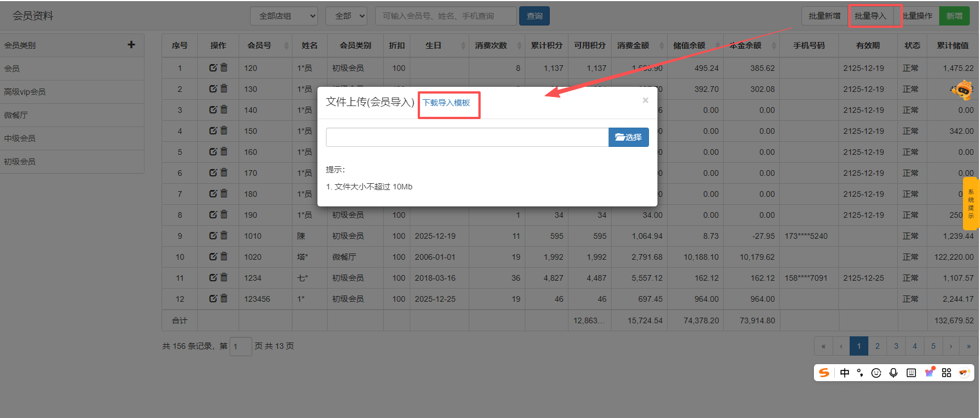Add a member category with the plus icon

tap(131, 44)
